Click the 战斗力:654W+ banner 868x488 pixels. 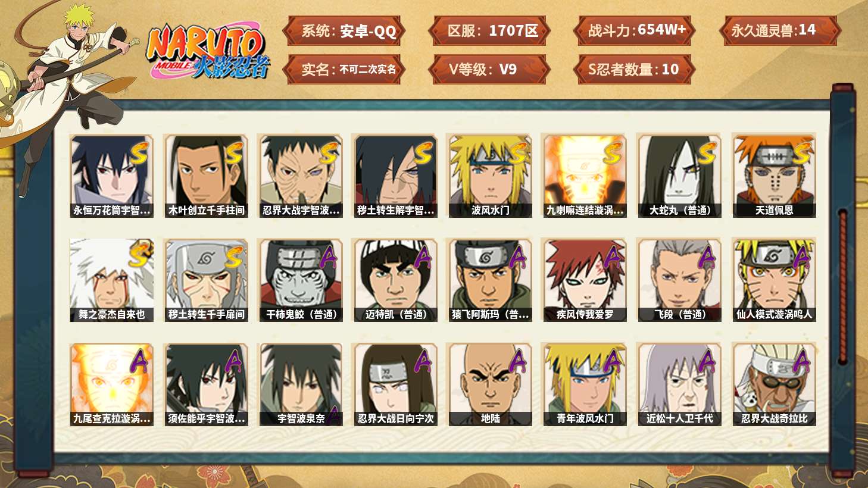click(635, 30)
